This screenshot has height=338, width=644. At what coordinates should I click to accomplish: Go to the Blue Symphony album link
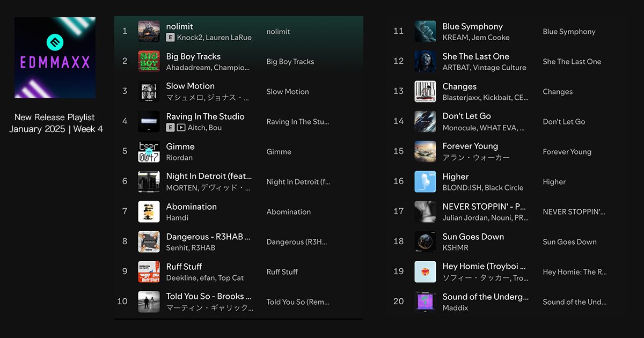(x=569, y=32)
